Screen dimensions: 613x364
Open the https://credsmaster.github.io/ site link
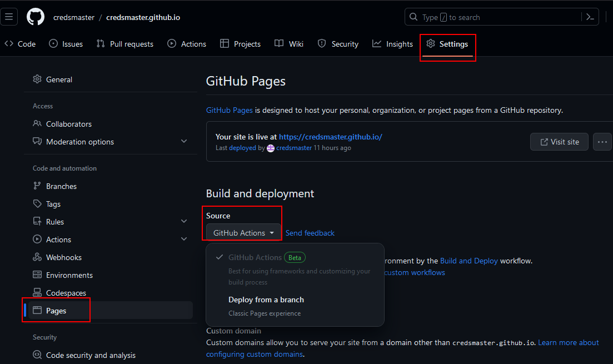(x=330, y=137)
